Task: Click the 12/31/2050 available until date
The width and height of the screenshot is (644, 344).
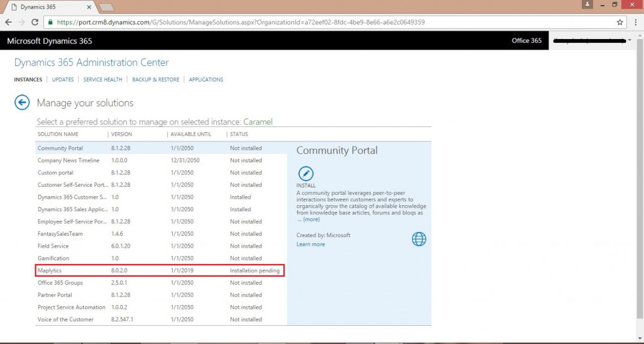Action: [x=185, y=160]
